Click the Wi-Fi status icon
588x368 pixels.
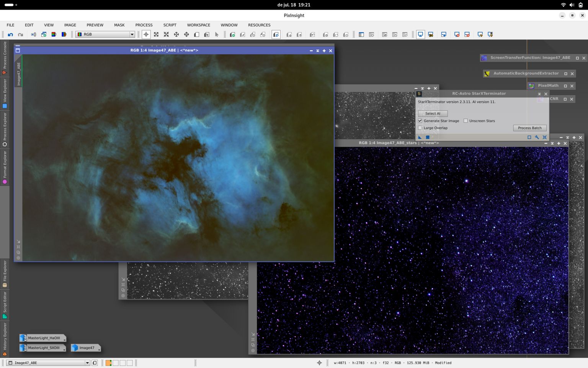563,5
